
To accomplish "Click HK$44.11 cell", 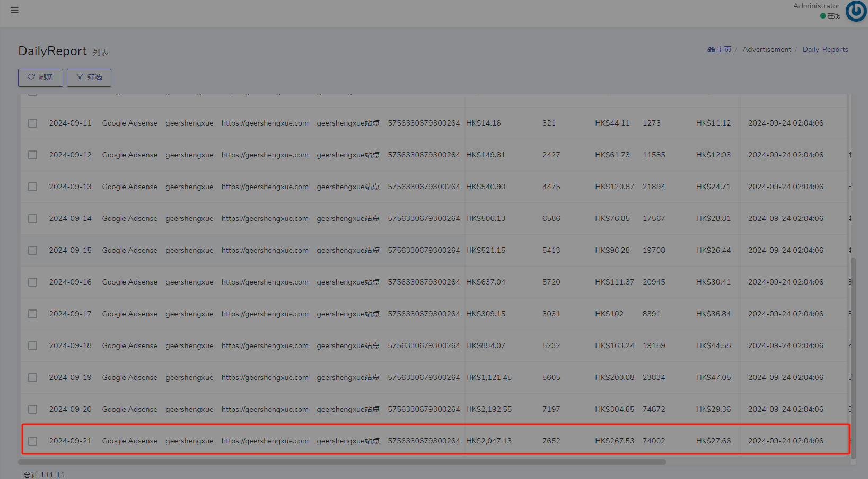I will click(612, 123).
